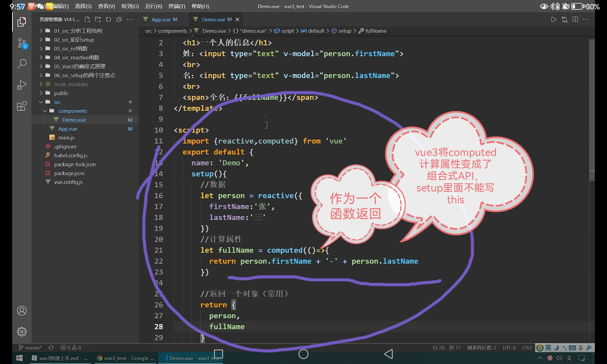Open the Accounts icon
The height and width of the screenshot is (364, 607).
click(22, 311)
